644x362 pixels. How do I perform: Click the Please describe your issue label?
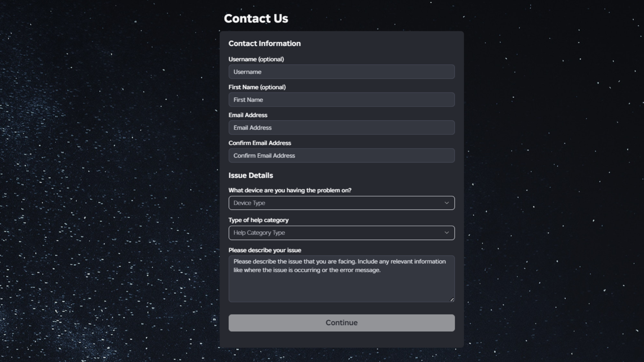click(265, 250)
